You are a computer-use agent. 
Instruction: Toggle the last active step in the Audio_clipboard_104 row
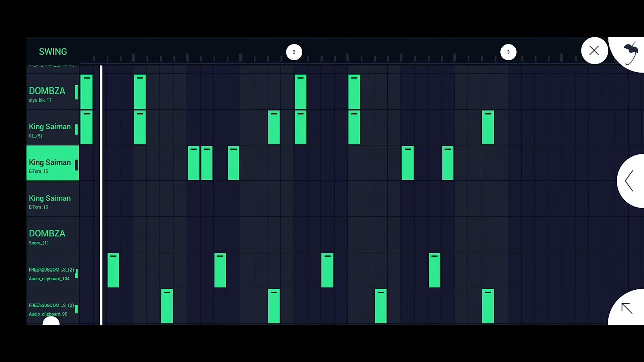[x=435, y=270]
